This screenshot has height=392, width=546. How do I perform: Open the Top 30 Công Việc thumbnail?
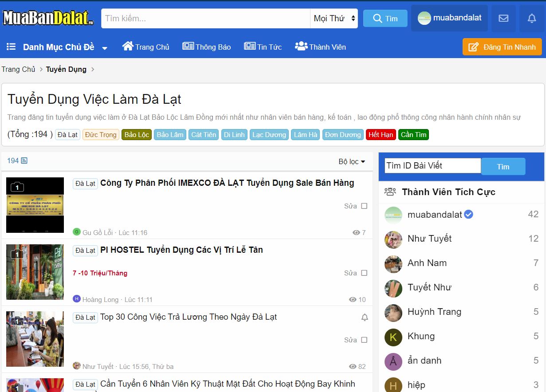(x=35, y=339)
